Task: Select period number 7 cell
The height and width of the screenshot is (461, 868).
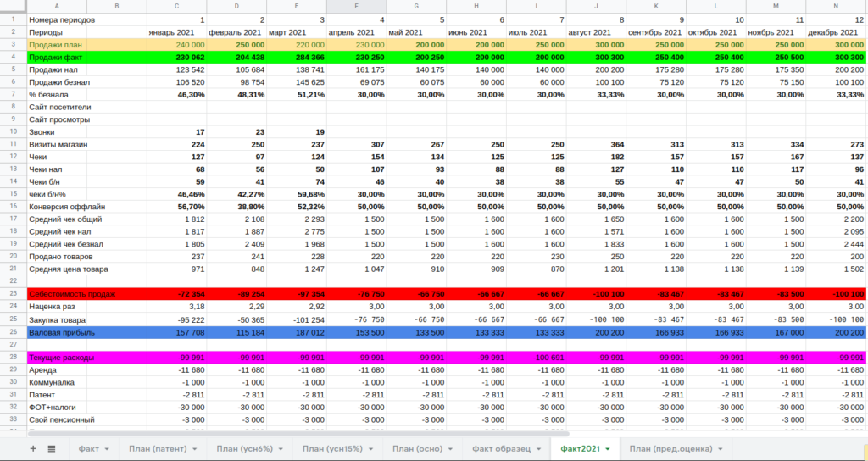Action: pos(537,20)
